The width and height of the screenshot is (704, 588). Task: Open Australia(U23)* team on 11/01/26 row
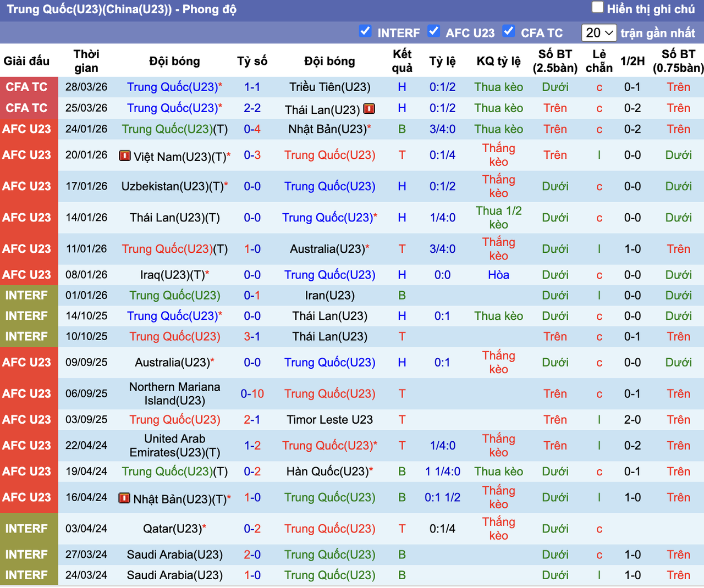click(330, 249)
